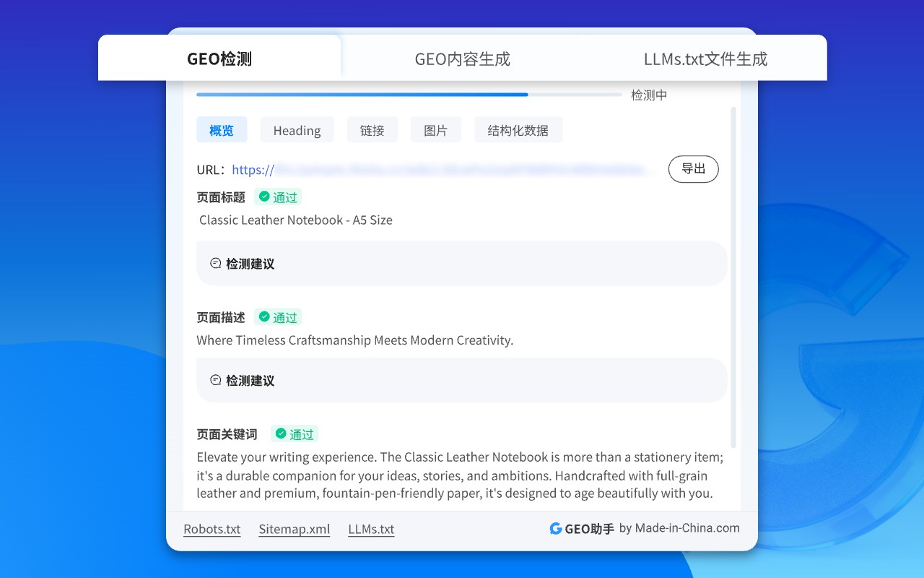The height and width of the screenshot is (578, 924).
Task: Click the comment icon beside first 检测建议
Action: click(x=215, y=263)
